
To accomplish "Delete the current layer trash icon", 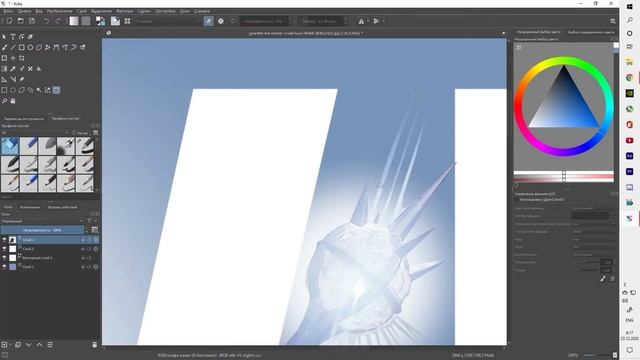I will pyautogui.click(x=95, y=345).
